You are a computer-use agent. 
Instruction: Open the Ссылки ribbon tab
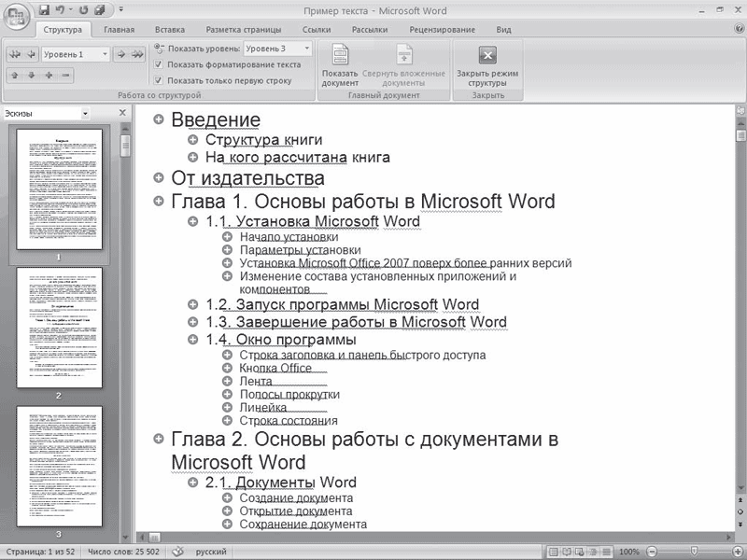pyautogui.click(x=317, y=30)
